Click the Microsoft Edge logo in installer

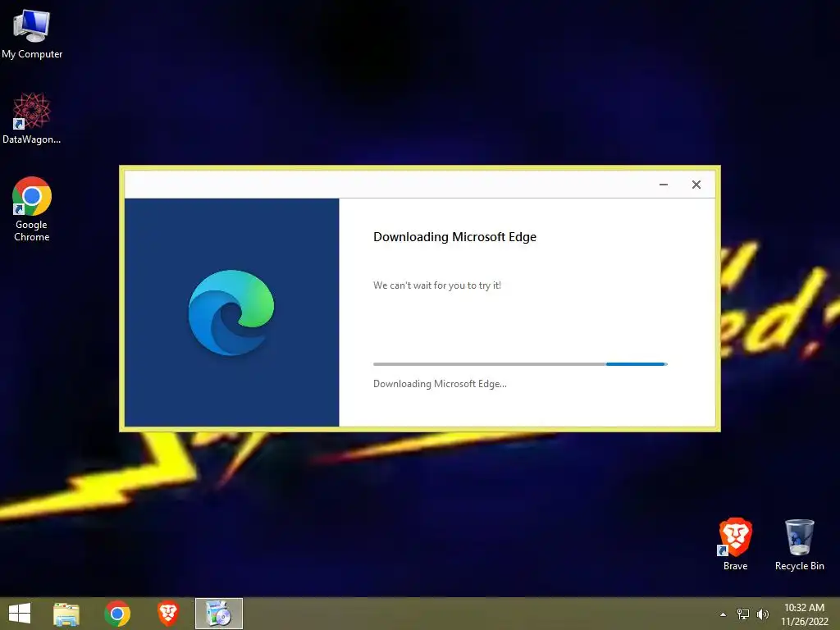(231, 313)
